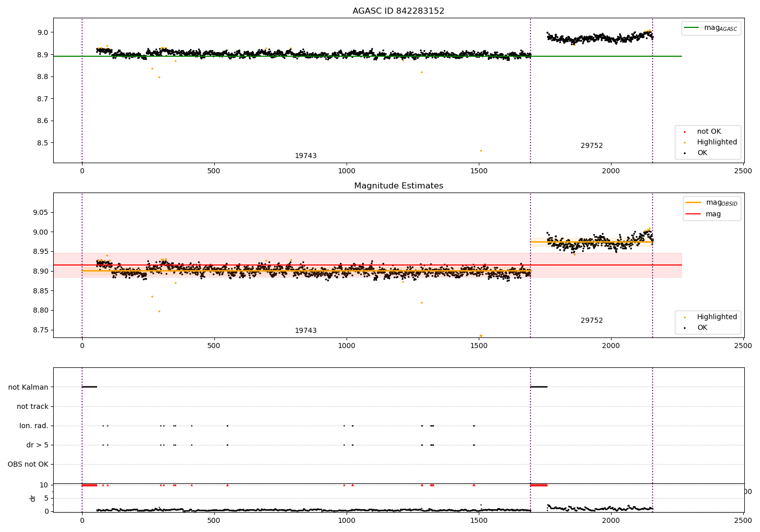This screenshot has width=760, height=532.
Task: Click the 'not track' y-axis label
Action: pyautogui.click(x=32, y=406)
